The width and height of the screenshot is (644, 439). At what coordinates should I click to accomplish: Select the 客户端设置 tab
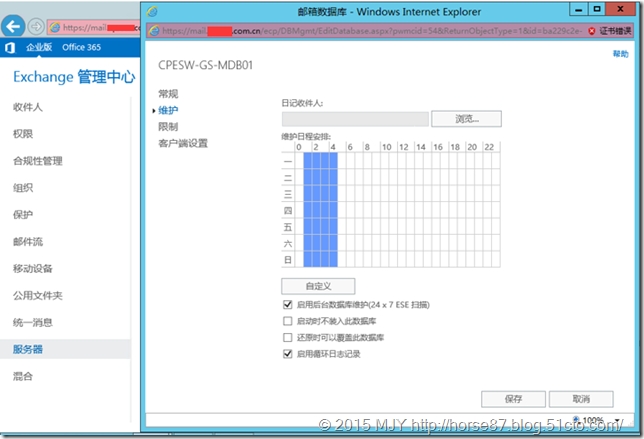point(183,143)
